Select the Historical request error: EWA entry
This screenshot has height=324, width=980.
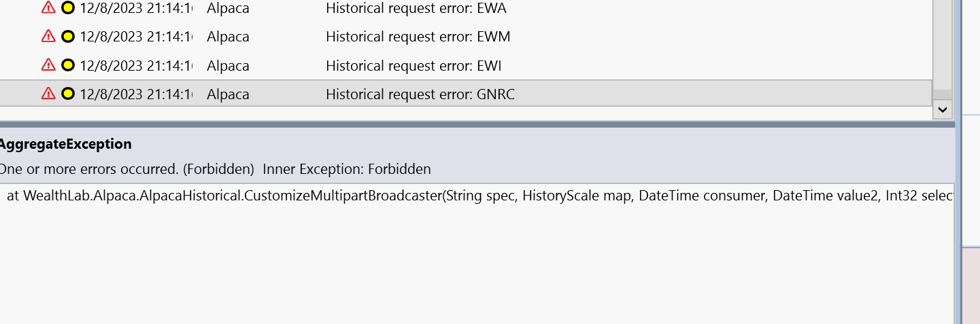point(416,9)
